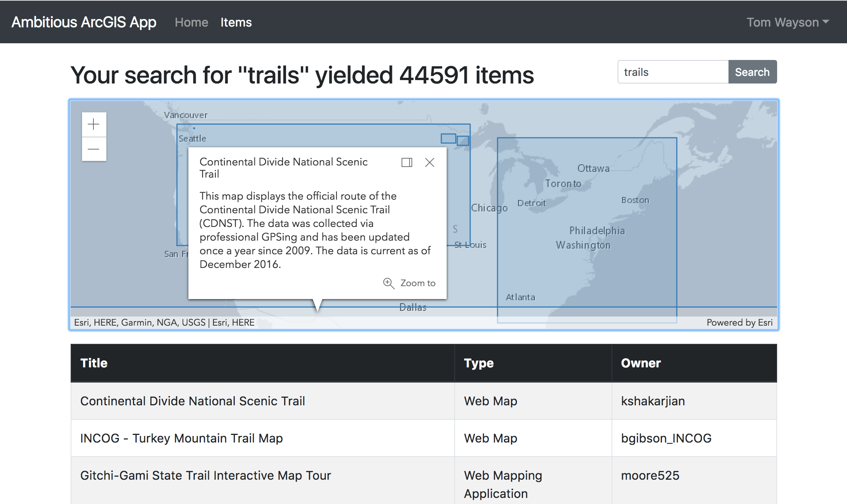
Task: Click the Title column header
Action: (x=94, y=363)
